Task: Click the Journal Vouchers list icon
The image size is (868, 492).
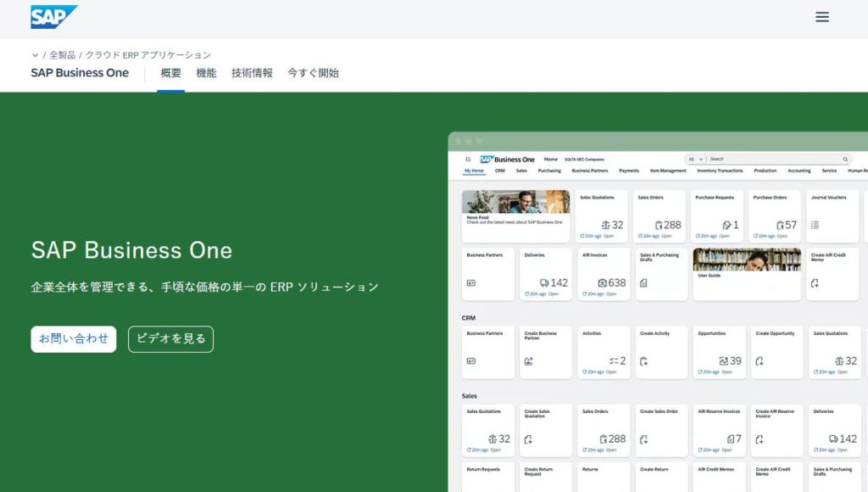Action: click(815, 225)
